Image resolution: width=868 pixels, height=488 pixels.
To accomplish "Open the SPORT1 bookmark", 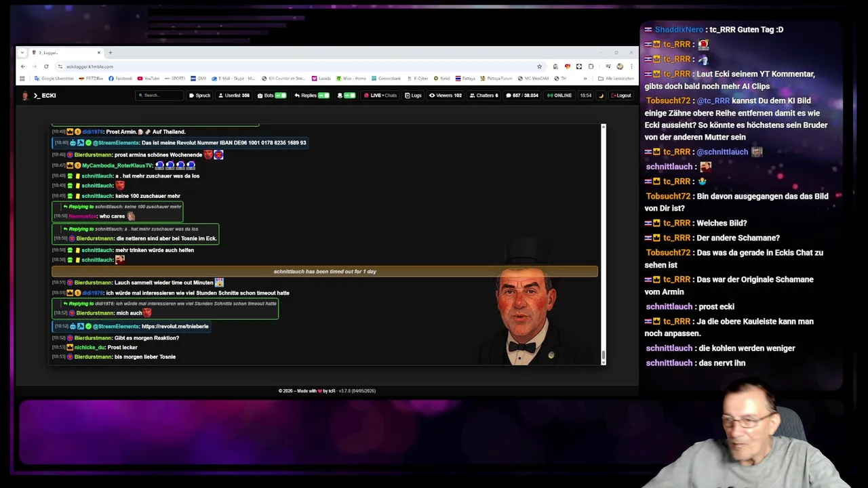I will [x=174, y=79].
